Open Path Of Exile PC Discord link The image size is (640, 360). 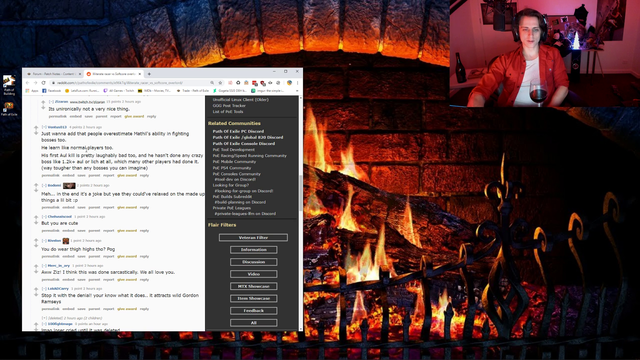click(238, 131)
